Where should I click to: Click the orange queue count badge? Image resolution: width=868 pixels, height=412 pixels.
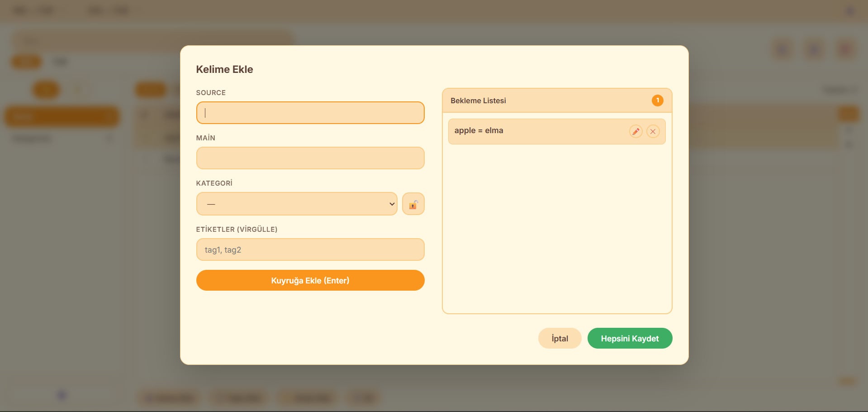(657, 101)
